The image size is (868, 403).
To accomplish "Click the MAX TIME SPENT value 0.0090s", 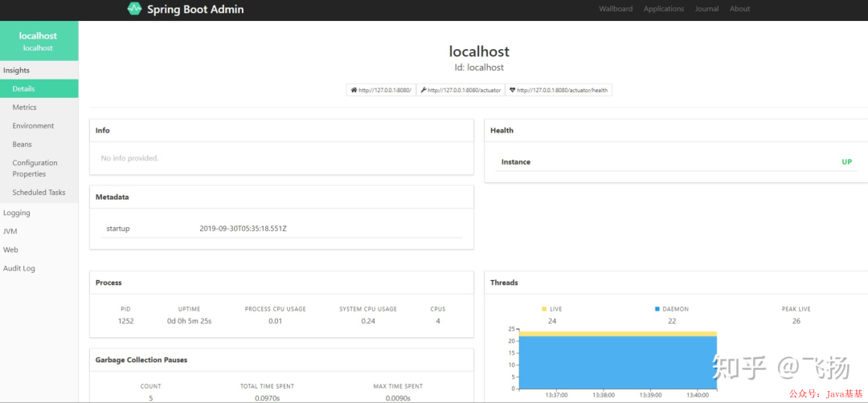I will [x=398, y=398].
